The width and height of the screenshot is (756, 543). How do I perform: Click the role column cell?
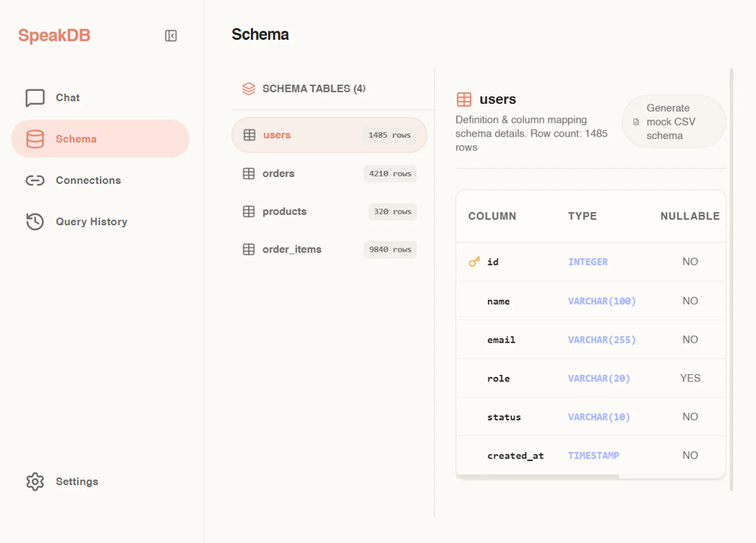(x=498, y=379)
